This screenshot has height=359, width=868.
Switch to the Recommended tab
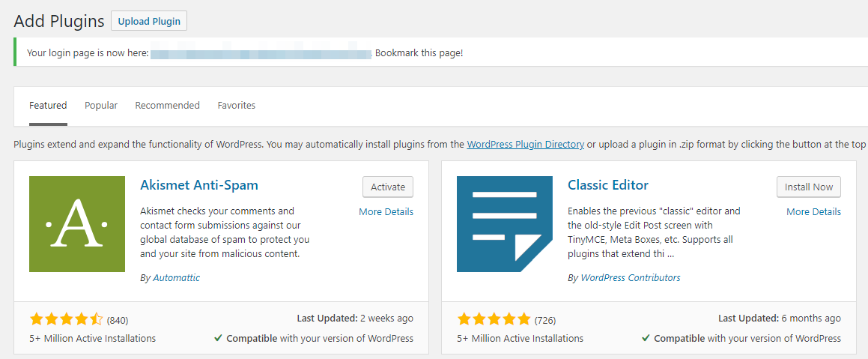[167, 105]
